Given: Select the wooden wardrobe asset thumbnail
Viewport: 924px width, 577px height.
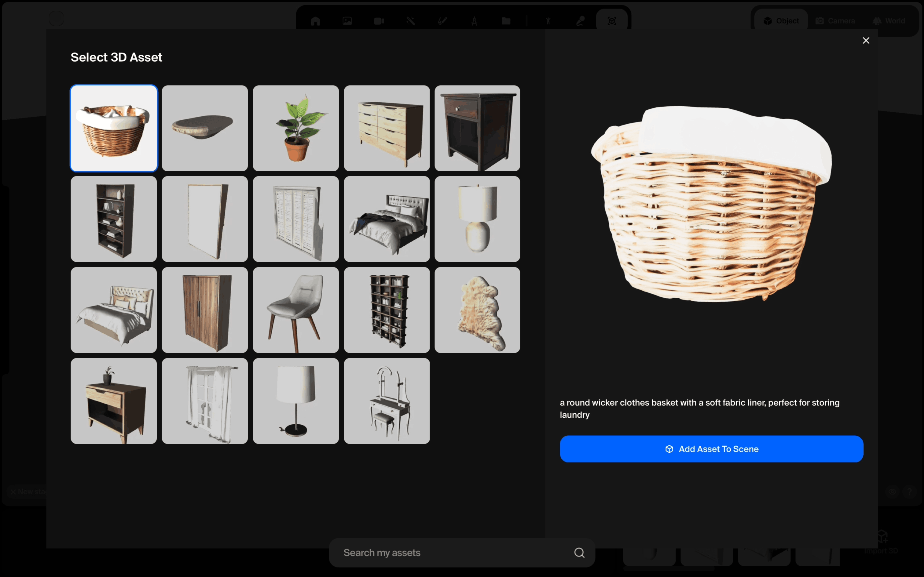Looking at the screenshot, I should tap(205, 310).
